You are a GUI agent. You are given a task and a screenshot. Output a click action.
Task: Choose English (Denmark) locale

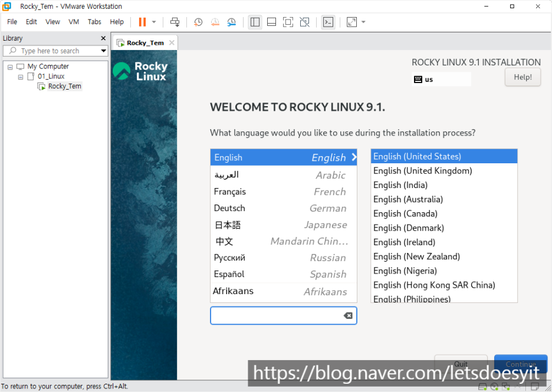(444, 228)
